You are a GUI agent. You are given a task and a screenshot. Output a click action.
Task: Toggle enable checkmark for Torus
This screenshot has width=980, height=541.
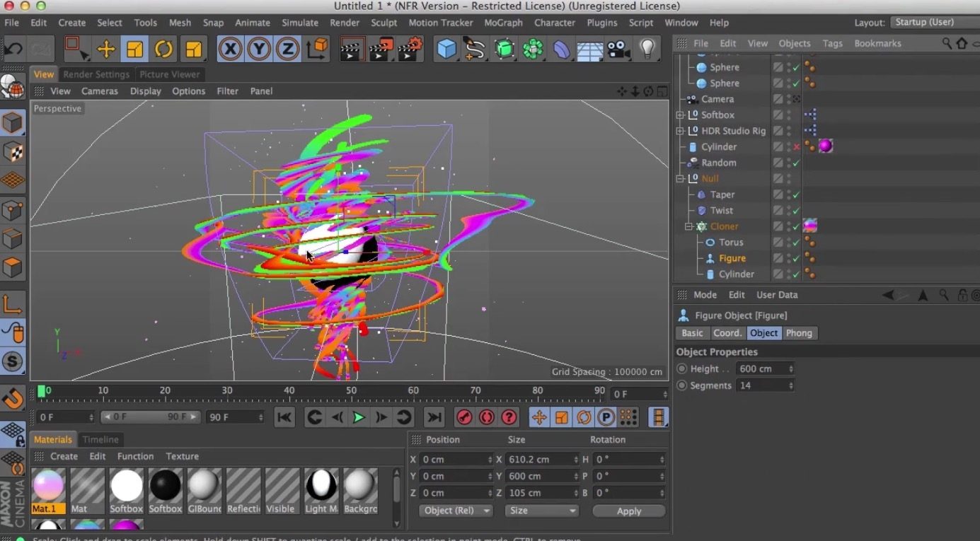(x=797, y=243)
